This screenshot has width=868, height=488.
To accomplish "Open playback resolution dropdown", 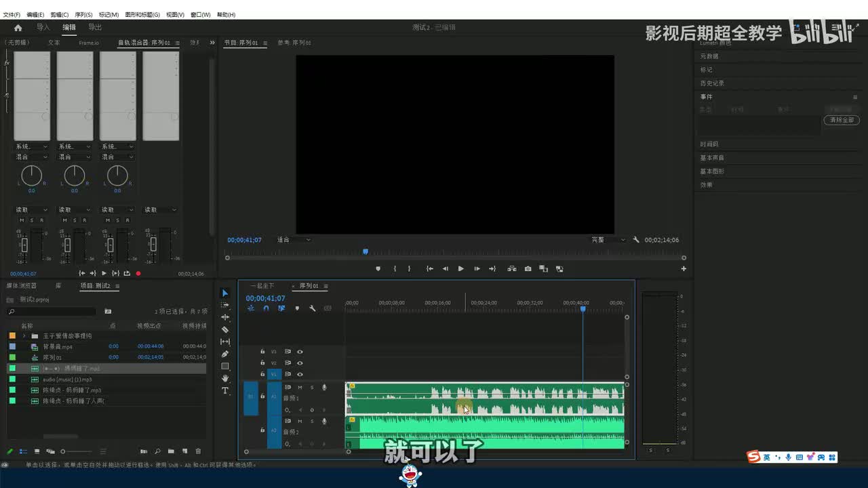I will pos(608,240).
